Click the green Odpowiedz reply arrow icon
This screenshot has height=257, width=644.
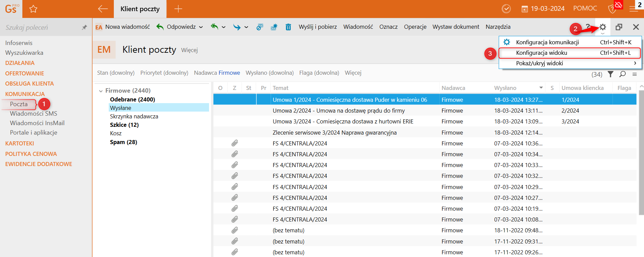pos(160,27)
